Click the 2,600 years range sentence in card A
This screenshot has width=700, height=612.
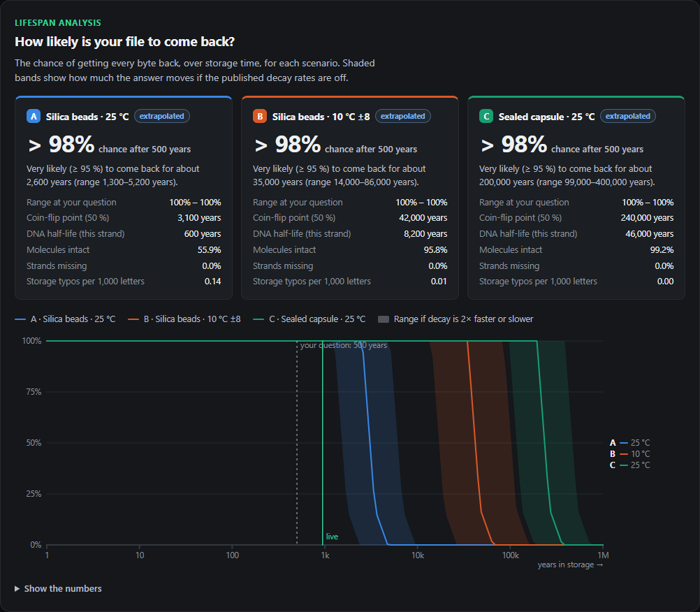pyautogui.click(x=113, y=175)
